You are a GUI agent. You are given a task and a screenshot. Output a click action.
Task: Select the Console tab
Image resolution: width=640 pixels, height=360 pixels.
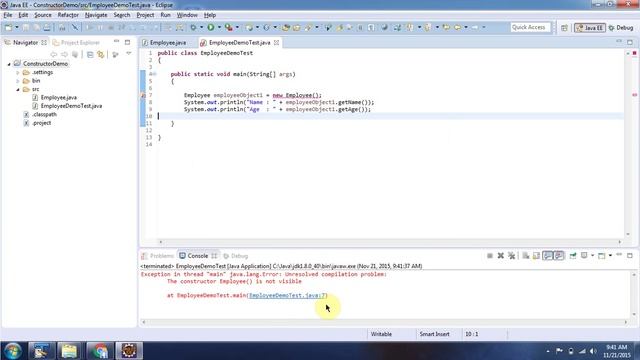tap(198, 256)
